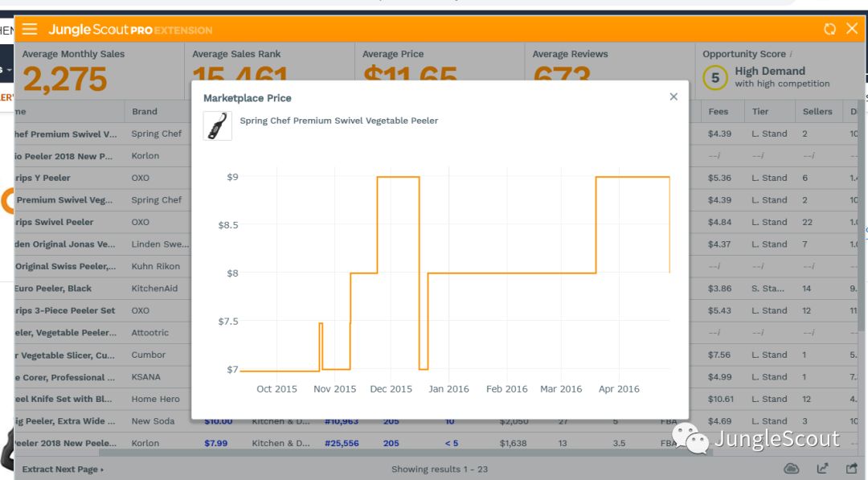Select the Kuhn Rikon brand cell
Viewport: 868px width, 480px height.
156,266
